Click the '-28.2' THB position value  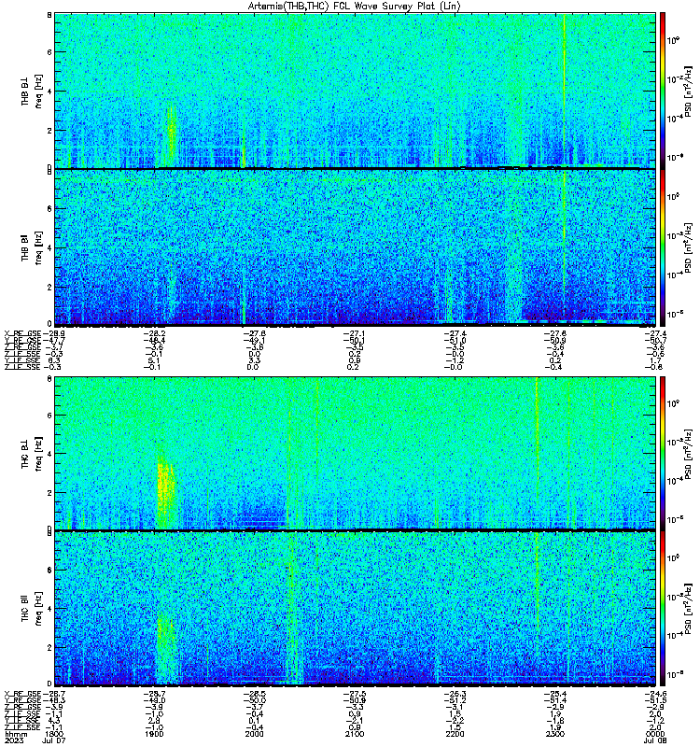coord(154,334)
